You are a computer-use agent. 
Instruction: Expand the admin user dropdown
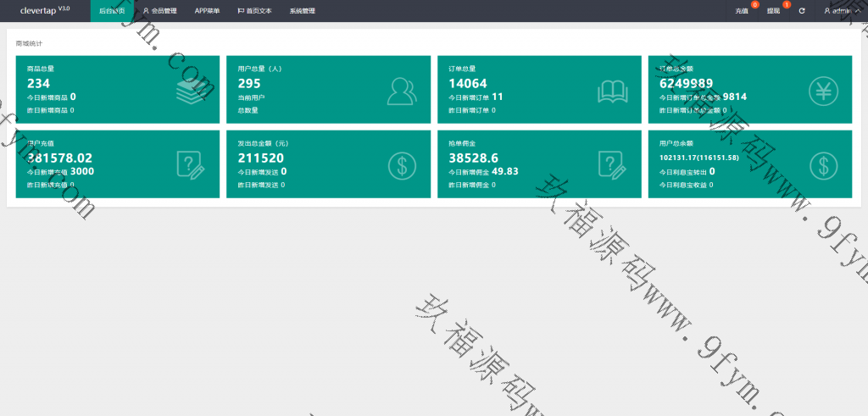point(841,11)
